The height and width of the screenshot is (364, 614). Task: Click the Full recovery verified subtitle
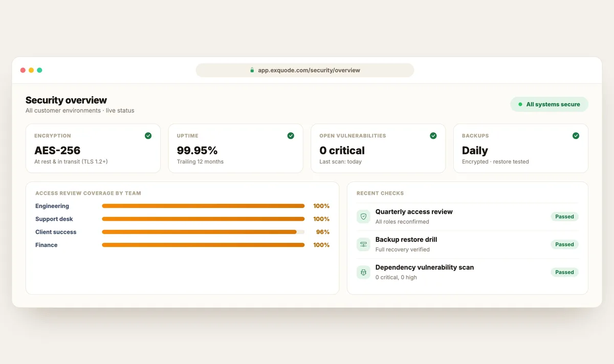pos(403,249)
